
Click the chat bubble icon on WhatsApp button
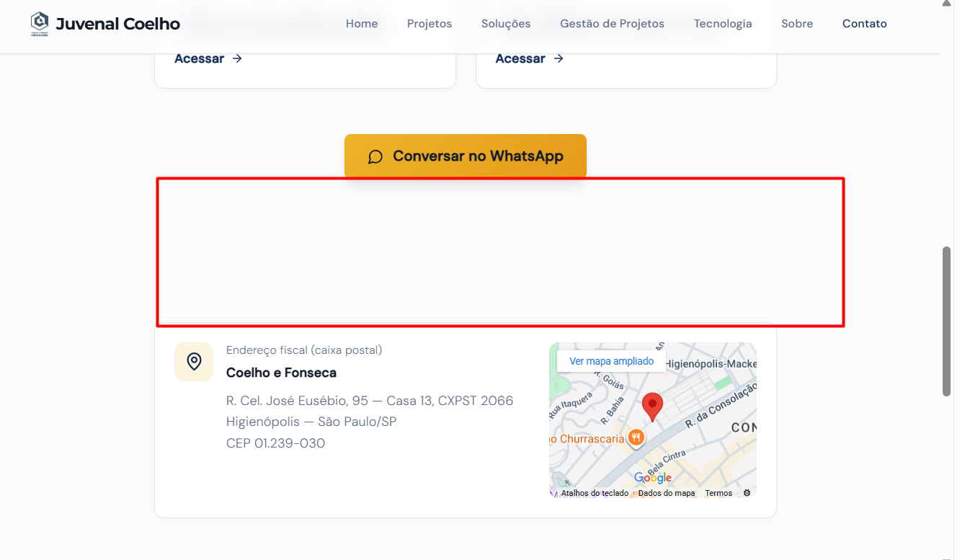pos(375,156)
